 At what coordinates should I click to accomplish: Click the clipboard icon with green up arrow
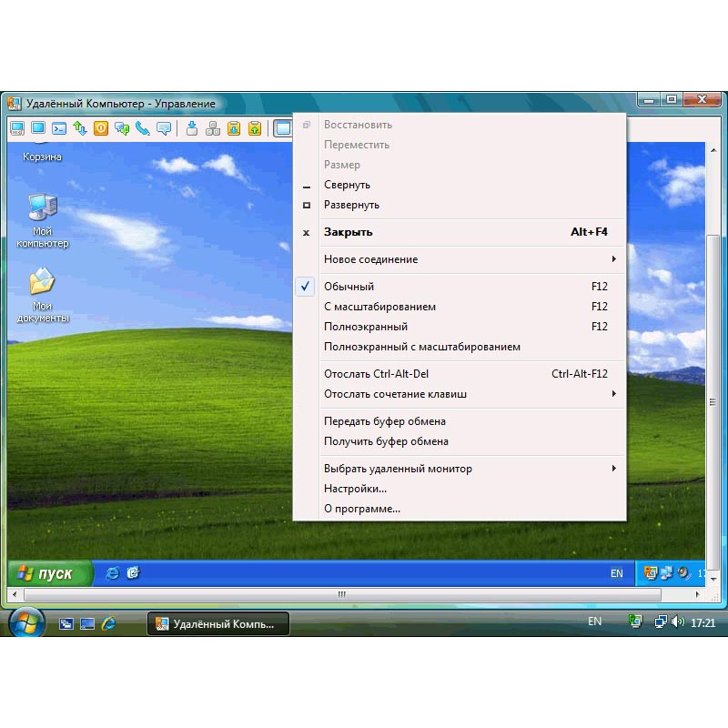[255, 128]
